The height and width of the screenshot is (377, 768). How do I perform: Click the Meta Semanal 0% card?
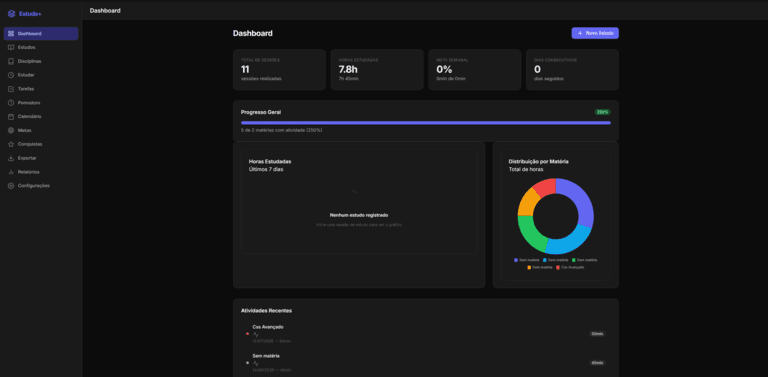point(475,70)
